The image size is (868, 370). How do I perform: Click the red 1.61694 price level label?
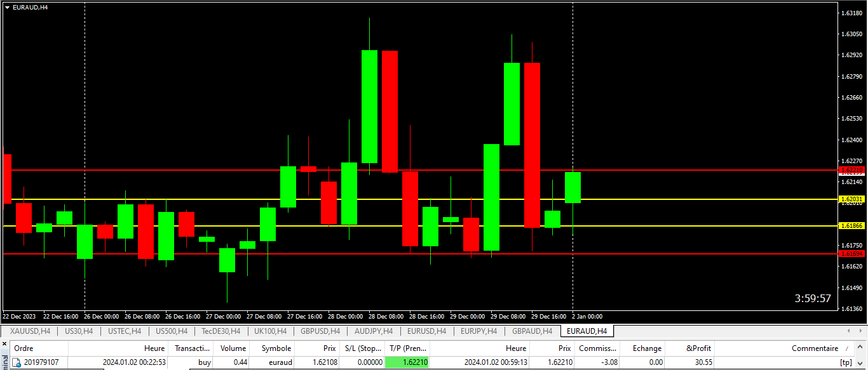coord(851,254)
